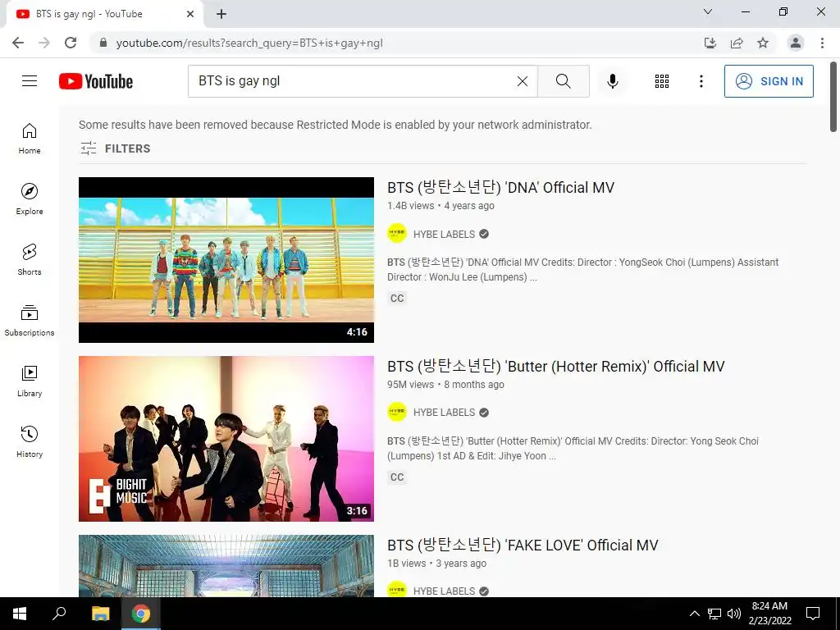Click the '1.4B views' text
This screenshot has height=630, width=840.
[x=411, y=206]
